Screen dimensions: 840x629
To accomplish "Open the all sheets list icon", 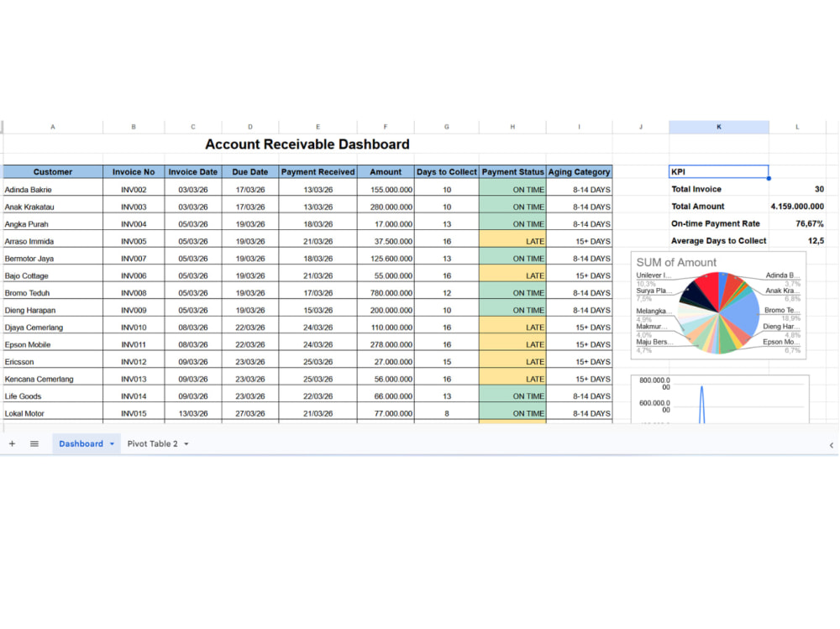I will [x=34, y=443].
